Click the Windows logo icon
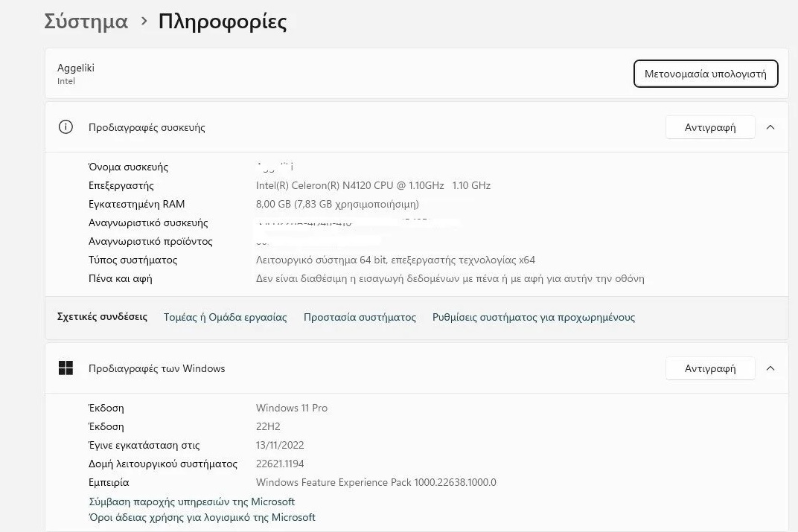 tap(66, 368)
